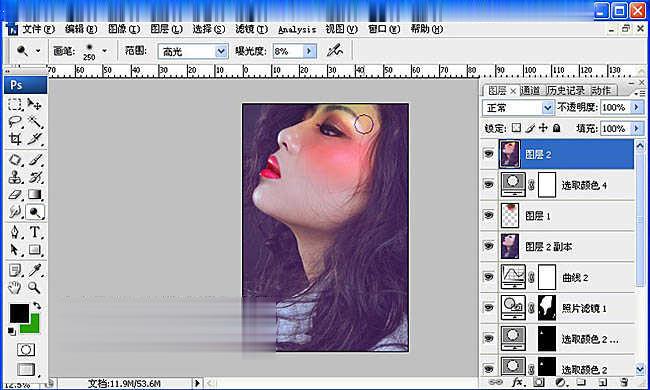Screen dimensions: 650x390
Task: Hide layer 选取颜色 4
Action: tap(489, 184)
